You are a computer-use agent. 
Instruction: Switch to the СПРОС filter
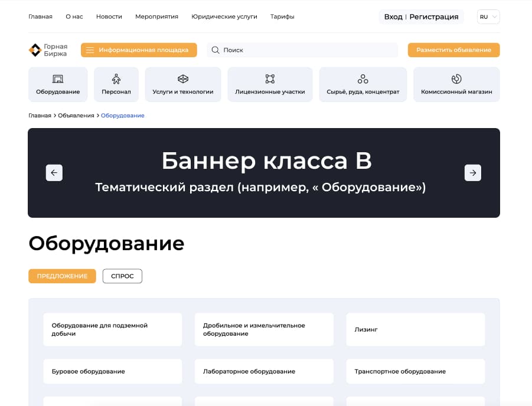[122, 276]
